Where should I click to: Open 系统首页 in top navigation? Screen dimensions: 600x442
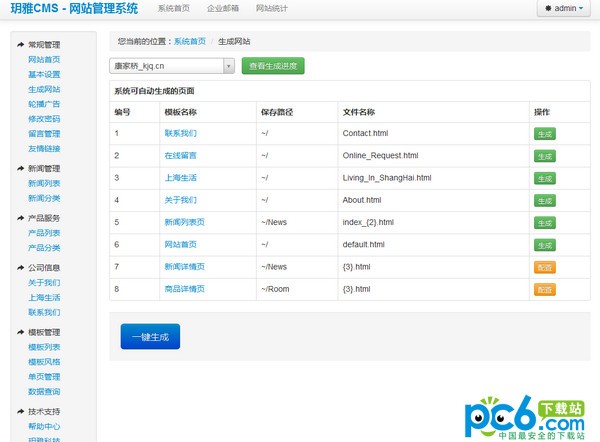point(174,8)
